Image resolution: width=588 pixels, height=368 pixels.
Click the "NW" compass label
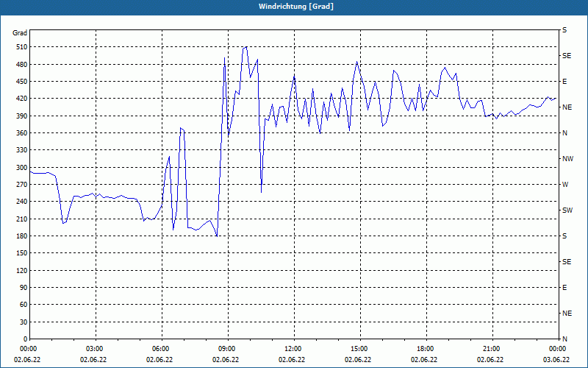tap(567, 159)
